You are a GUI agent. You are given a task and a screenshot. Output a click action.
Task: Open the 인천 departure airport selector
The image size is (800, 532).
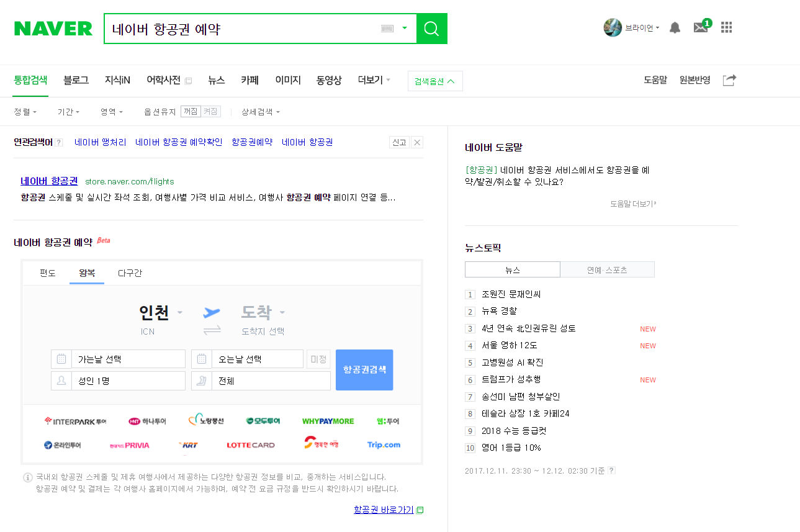161,312
